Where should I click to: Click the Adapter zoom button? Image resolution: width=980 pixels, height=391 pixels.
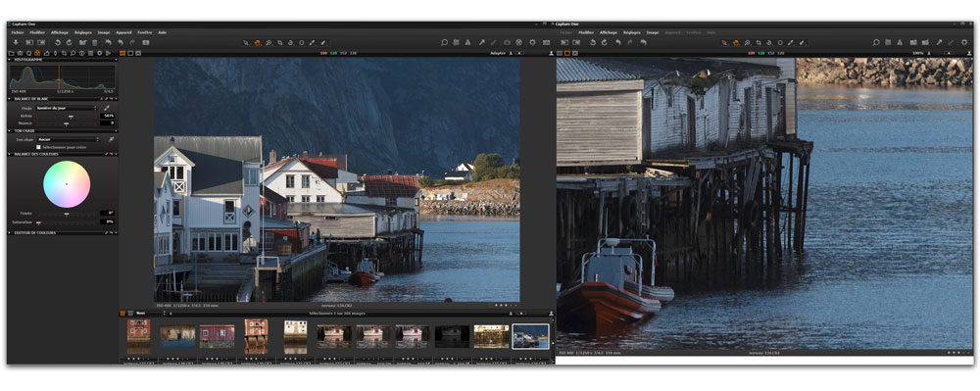497,53
